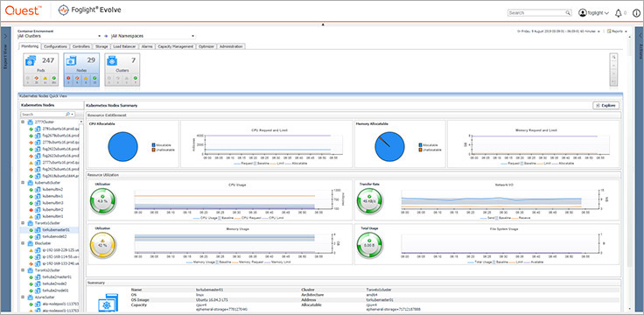The image size is (644, 315).
Task: Open the Administration tab
Action: pos(231,46)
